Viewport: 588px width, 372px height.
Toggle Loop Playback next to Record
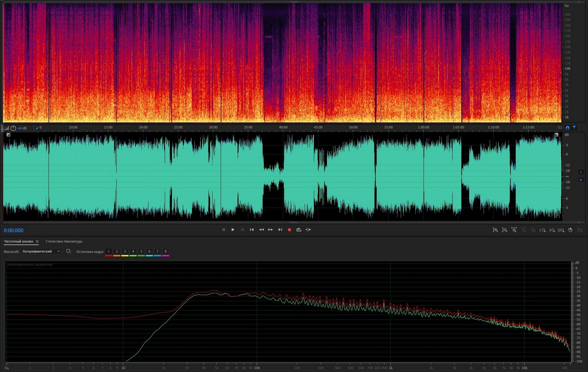pyautogui.click(x=299, y=230)
